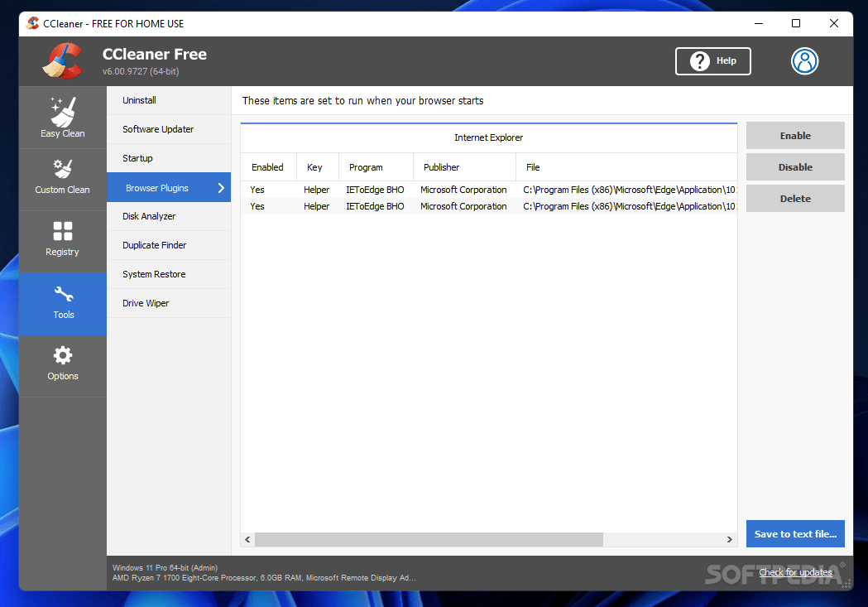Select the Internet Explorer plugins tab

point(488,137)
